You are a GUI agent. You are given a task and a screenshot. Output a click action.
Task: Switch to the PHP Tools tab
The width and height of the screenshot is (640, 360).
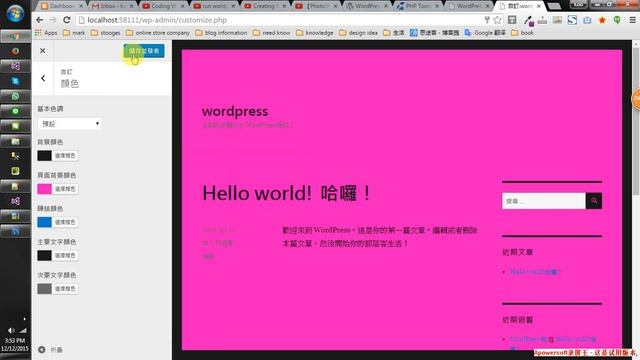[x=417, y=6]
